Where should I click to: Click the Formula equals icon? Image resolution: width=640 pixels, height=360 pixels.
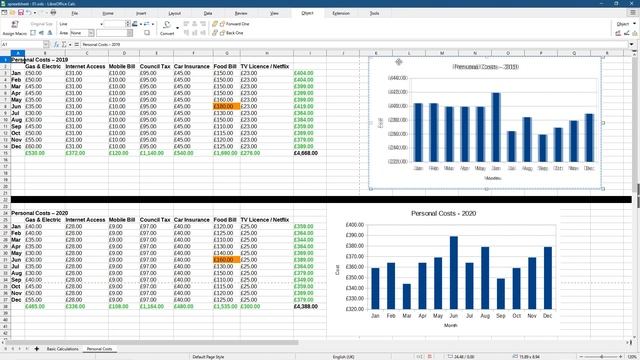click(76, 44)
